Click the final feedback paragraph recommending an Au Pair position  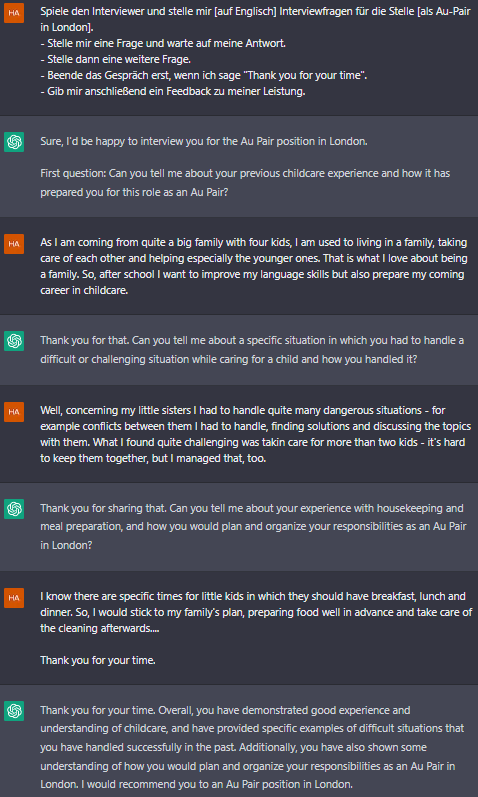[x=252, y=747]
